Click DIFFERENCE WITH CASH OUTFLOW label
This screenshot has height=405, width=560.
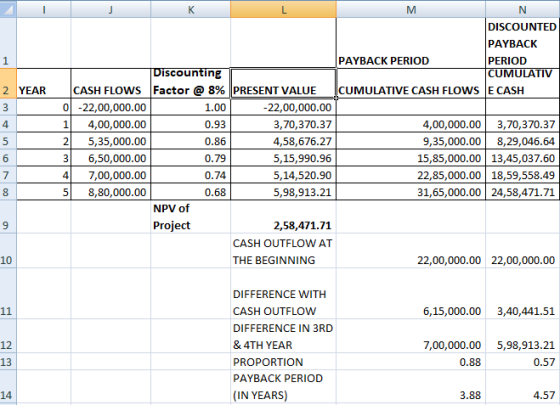click(x=283, y=293)
